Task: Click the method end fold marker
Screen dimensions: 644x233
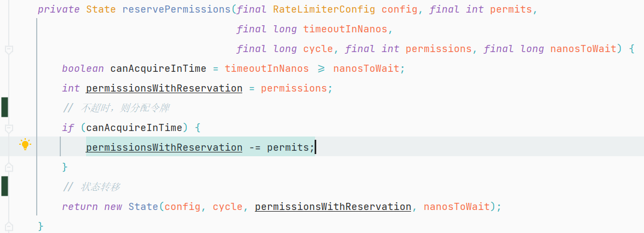Action: [x=9, y=226]
